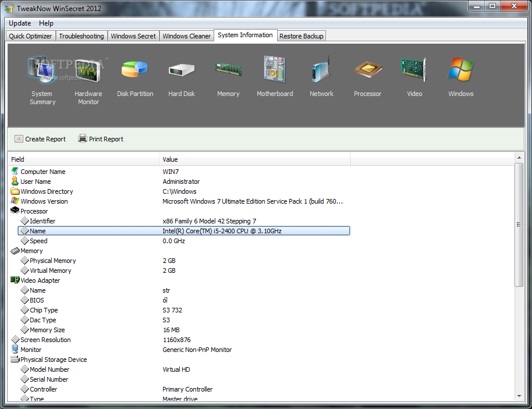Select the Processor Name row
This screenshot has height=409, width=532.
pos(184,231)
